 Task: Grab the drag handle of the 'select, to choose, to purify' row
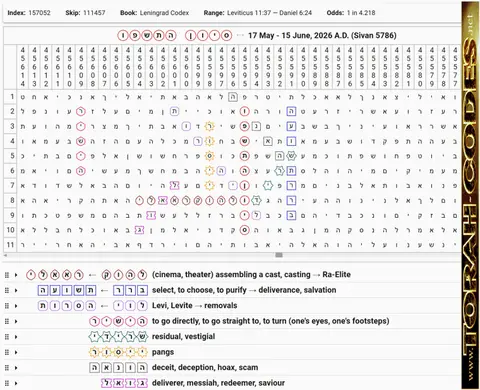[x=7, y=290]
